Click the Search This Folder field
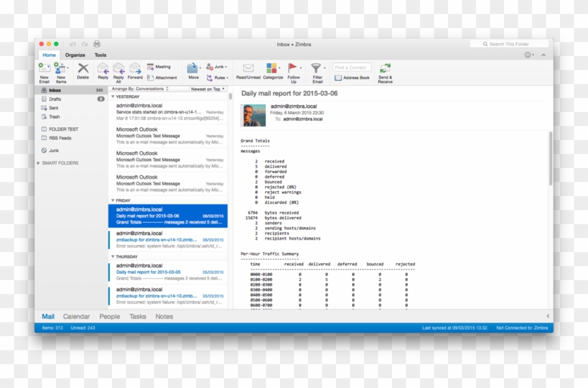This screenshot has width=588, height=388. (510, 44)
